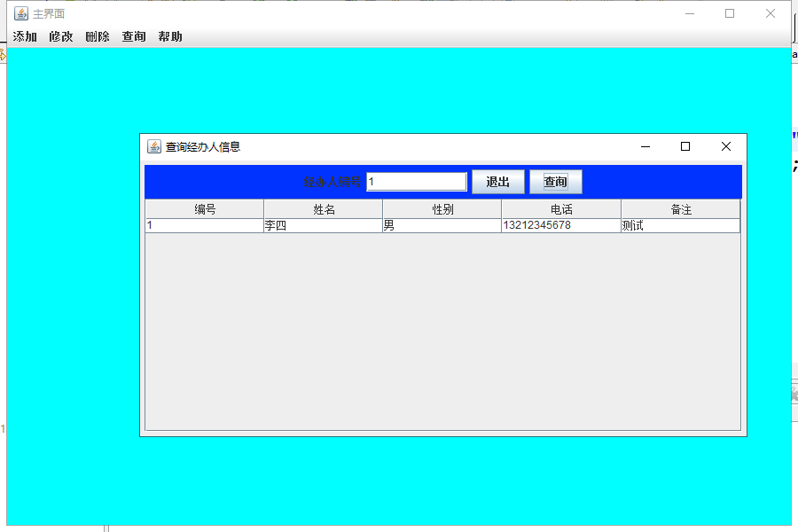Click the 姓名 column header
Screen dimensions: 798x532
[323, 209]
